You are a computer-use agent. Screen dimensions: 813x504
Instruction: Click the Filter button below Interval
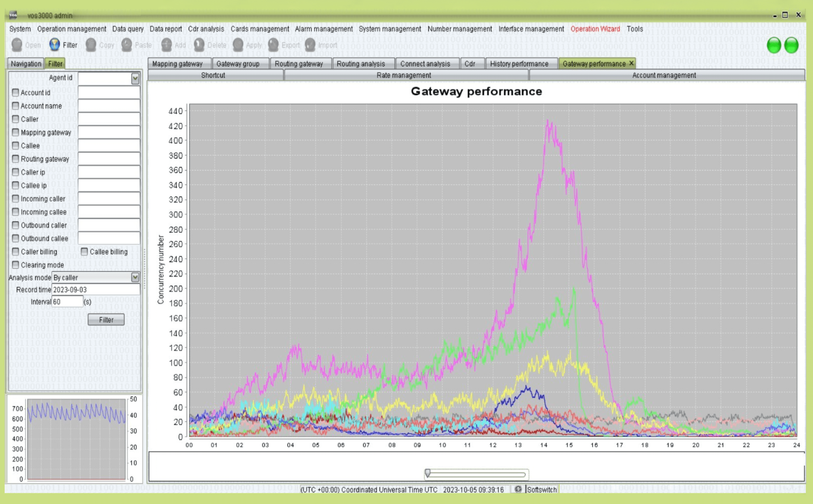[x=106, y=320]
